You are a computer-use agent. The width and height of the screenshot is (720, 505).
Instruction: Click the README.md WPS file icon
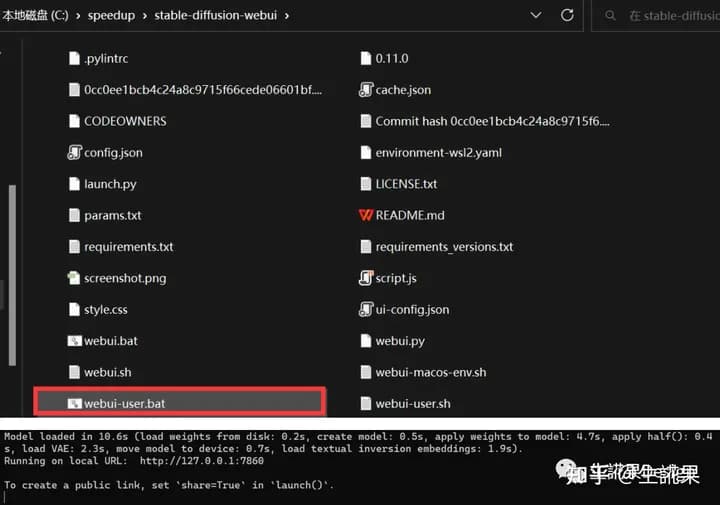tap(366, 215)
